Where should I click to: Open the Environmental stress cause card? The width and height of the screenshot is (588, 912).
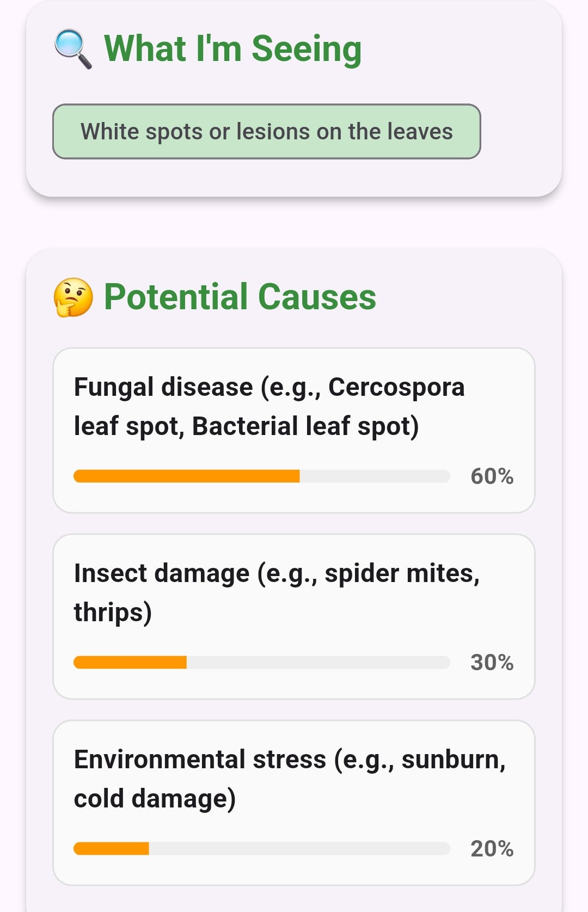[x=294, y=803]
